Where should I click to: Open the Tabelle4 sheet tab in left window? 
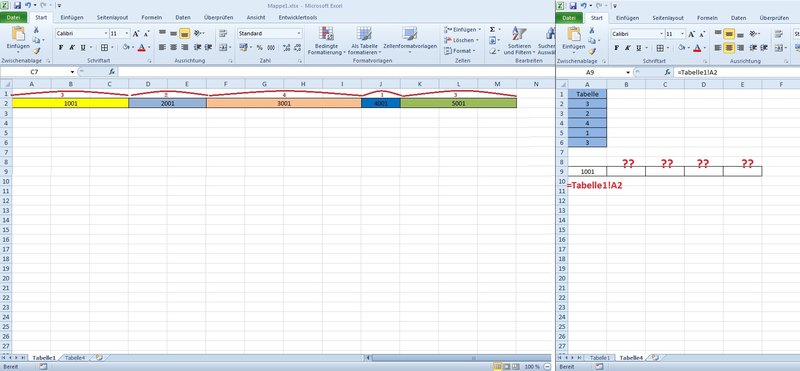point(75,358)
